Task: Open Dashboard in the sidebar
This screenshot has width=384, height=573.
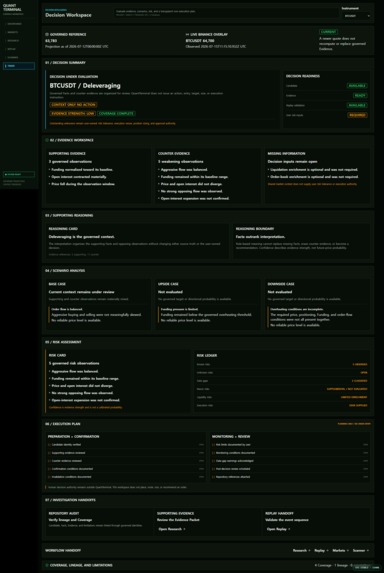Action: click(19, 24)
